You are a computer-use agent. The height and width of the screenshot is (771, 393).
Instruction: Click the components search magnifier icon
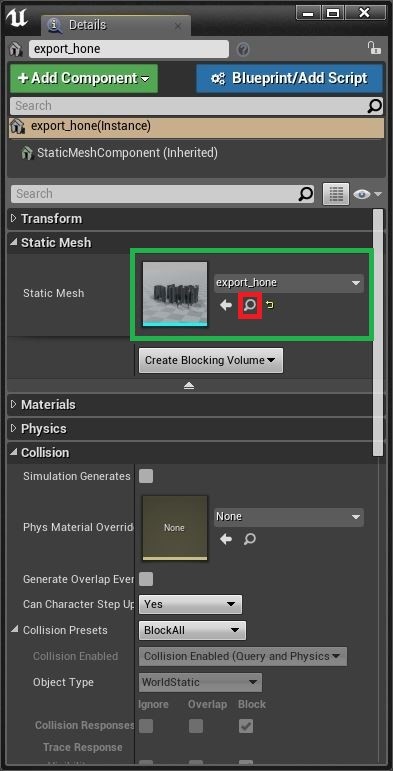pyautogui.click(x=375, y=106)
